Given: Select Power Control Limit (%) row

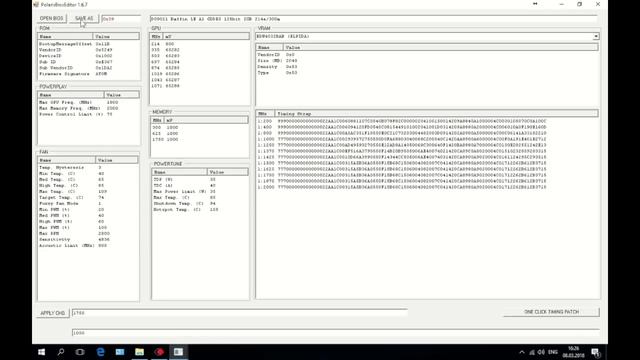Looking at the screenshot, I should (88, 114).
